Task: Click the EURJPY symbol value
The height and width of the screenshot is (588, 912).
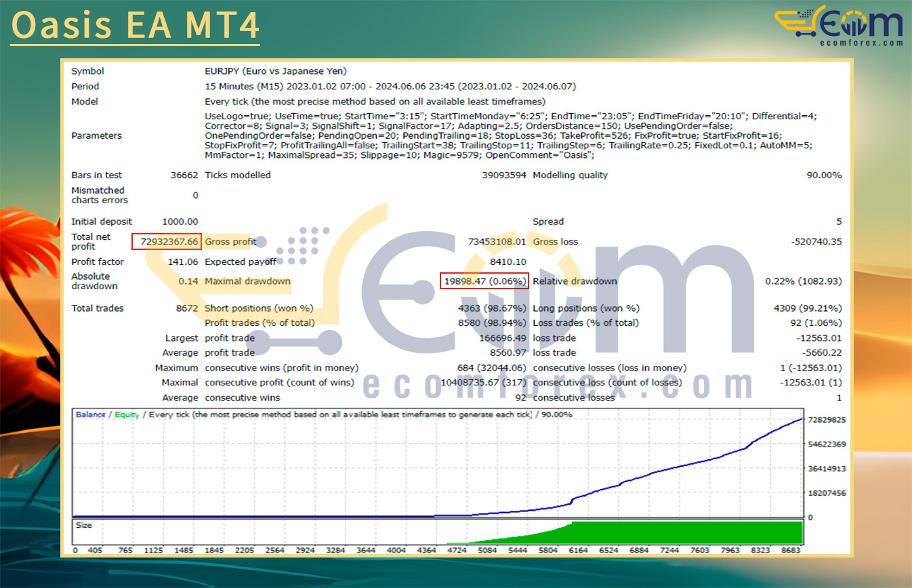Action: click(x=275, y=71)
